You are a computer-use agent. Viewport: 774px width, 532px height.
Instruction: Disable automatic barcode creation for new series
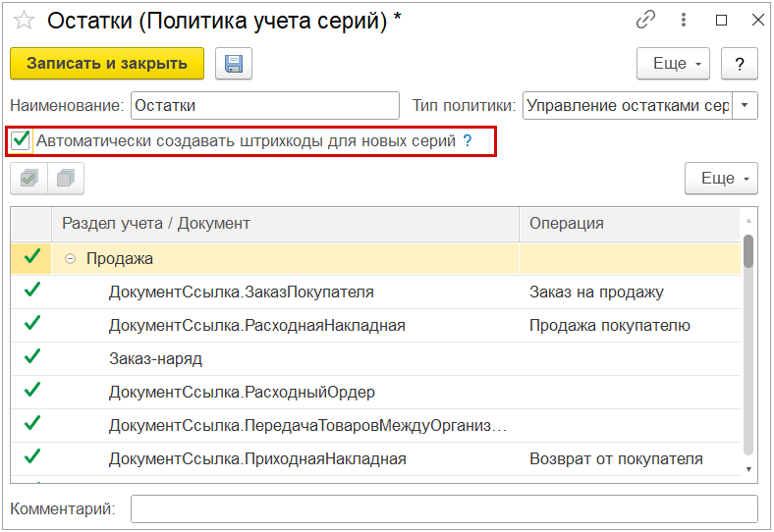pyautogui.click(x=21, y=140)
